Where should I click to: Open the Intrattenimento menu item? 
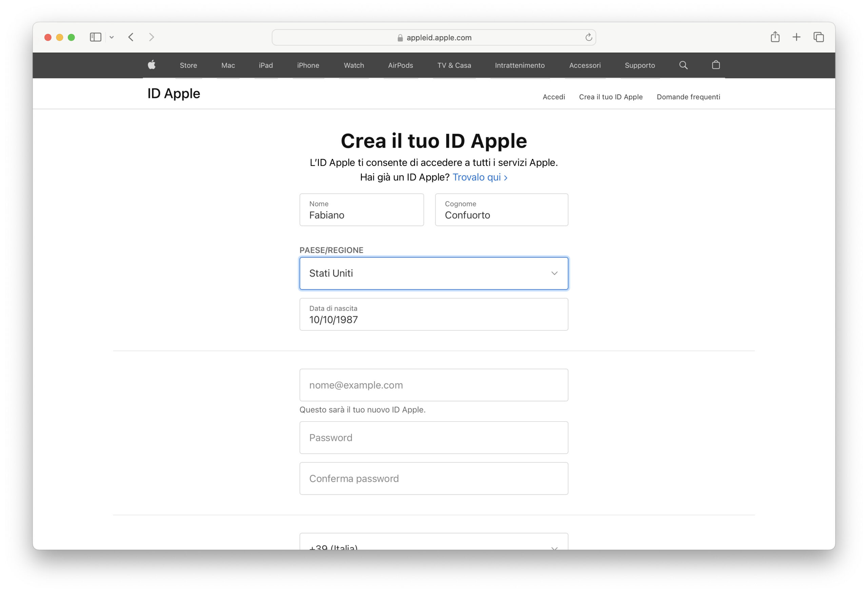tap(519, 65)
